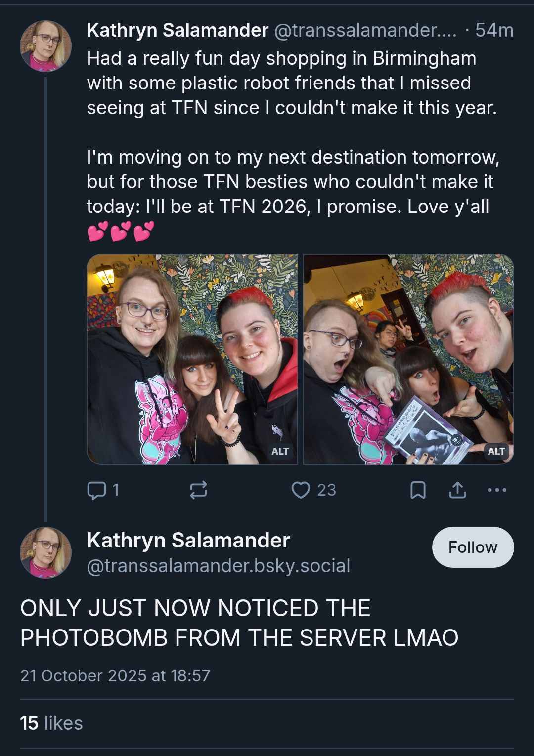Image resolution: width=534 pixels, height=756 pixels.
Task: Open the 23 likes count
Action: [x=327, y=490]
